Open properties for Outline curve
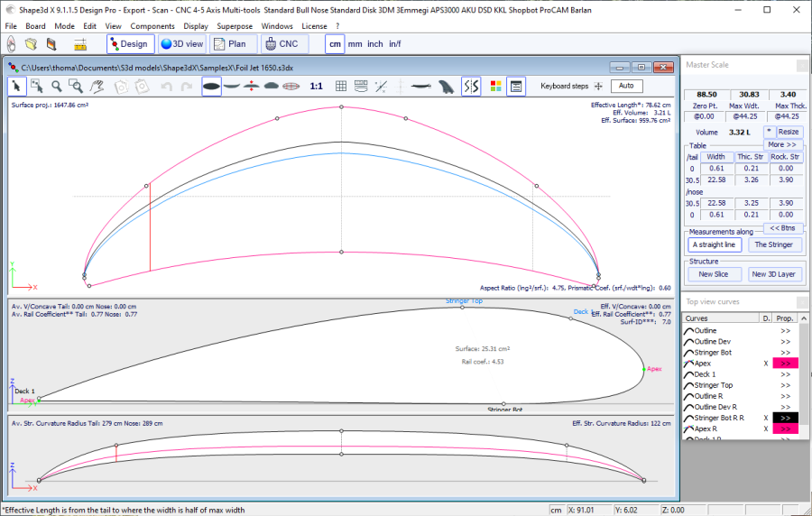Viewport: 812px width, 516px height. coord(785,331)
